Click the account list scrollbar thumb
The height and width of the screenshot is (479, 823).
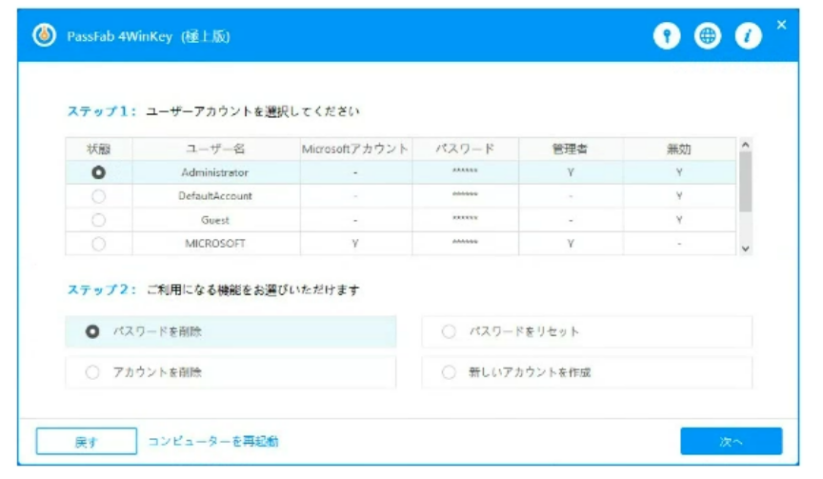[745, 182]
